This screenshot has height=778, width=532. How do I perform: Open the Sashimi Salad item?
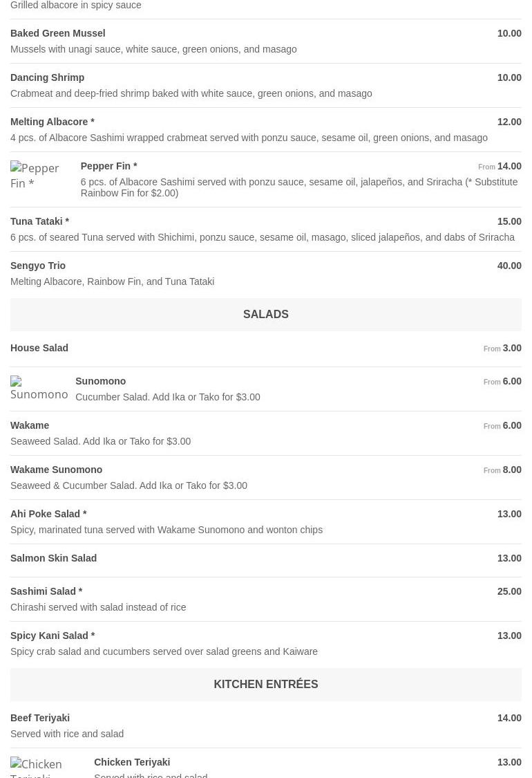click(x=46, y=591)
